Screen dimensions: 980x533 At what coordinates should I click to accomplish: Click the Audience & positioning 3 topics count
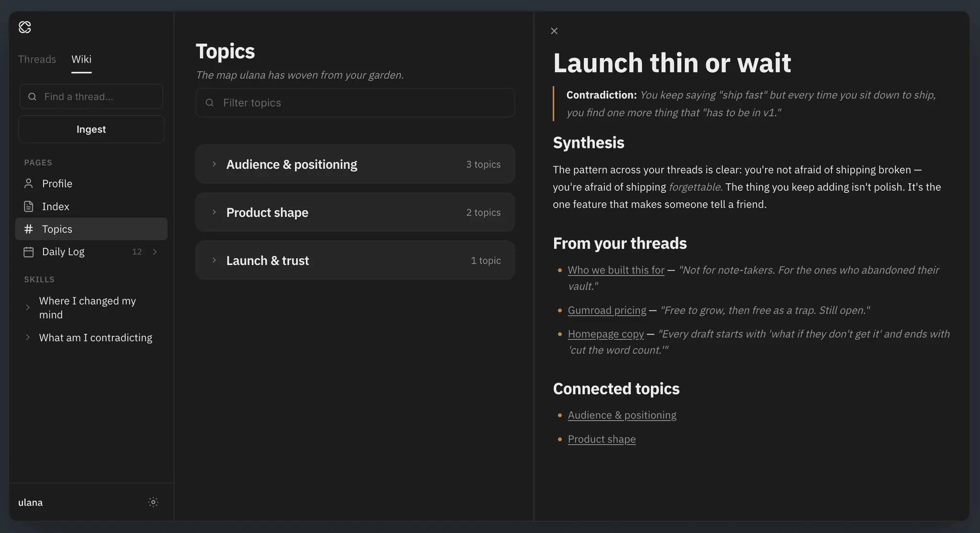[x=483, y=164]
